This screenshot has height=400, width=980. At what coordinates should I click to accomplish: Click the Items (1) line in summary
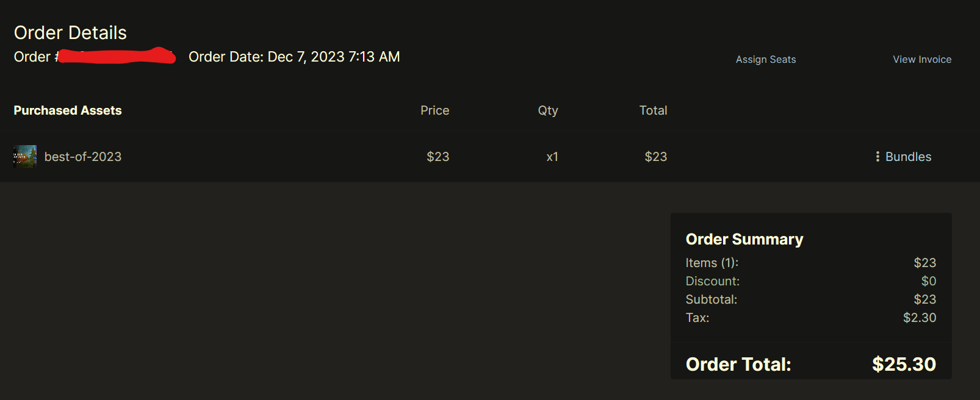[x=712, y=263]
